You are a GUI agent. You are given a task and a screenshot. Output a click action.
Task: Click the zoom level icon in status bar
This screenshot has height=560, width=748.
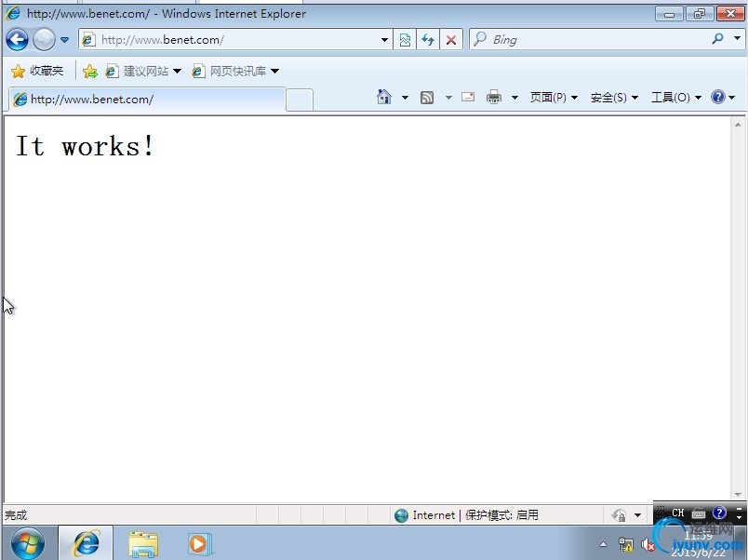coord(620,515)
